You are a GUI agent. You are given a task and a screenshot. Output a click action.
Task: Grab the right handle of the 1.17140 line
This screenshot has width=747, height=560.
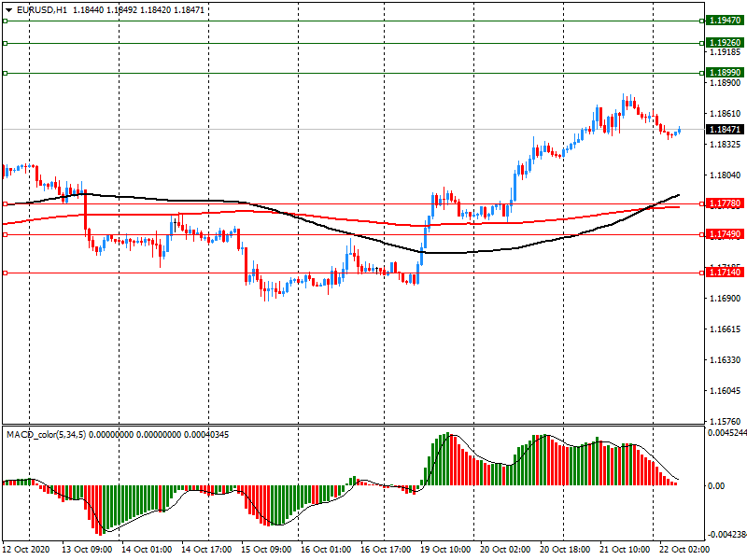coord(701,273)
